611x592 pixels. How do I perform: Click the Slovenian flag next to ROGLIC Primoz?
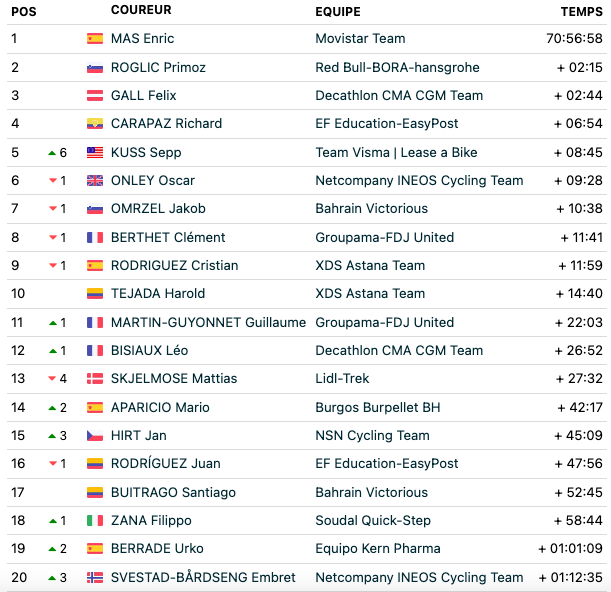(95, 67)
